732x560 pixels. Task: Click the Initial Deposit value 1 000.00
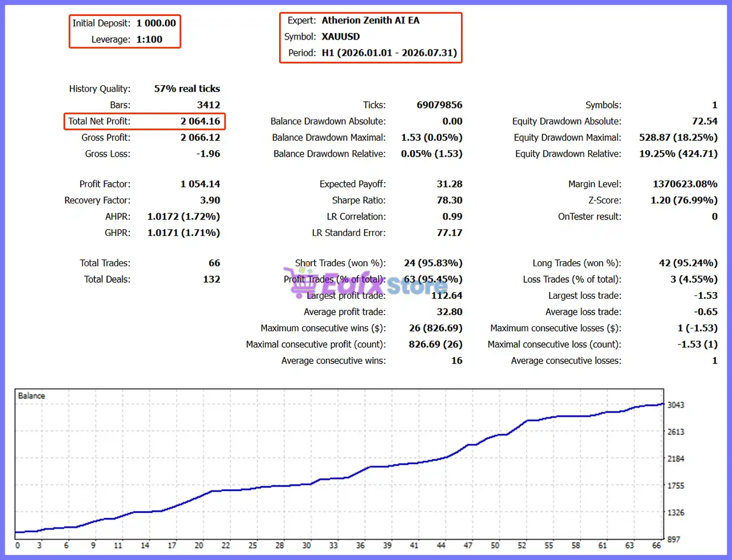[x=156, y=23]
